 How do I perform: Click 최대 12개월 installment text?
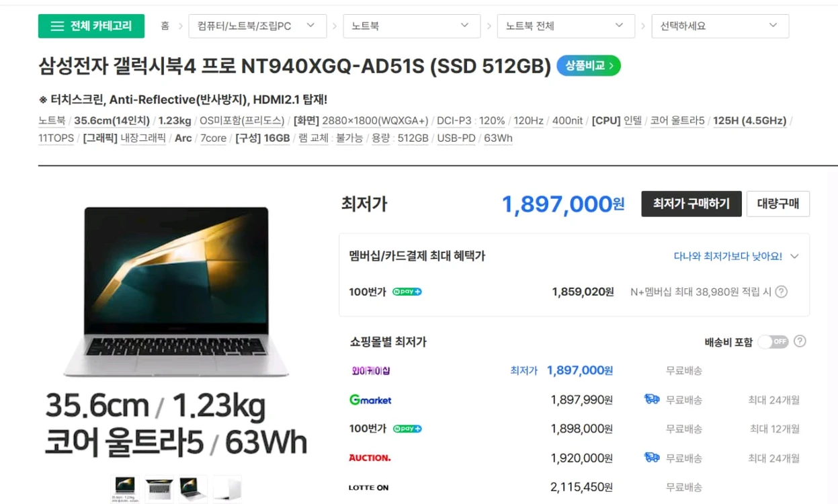click(x=775, y=429)
